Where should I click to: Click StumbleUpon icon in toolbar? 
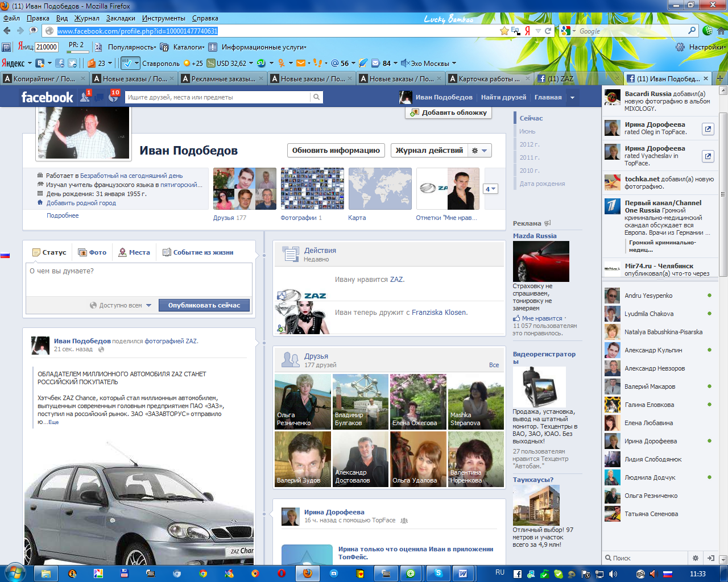(x=261, y=63)
